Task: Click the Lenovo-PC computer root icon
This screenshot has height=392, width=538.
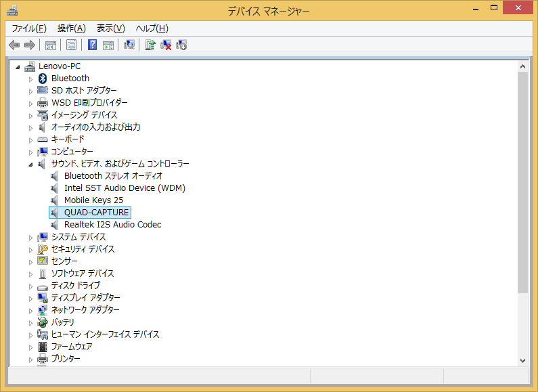Action: tap(30, 66)
